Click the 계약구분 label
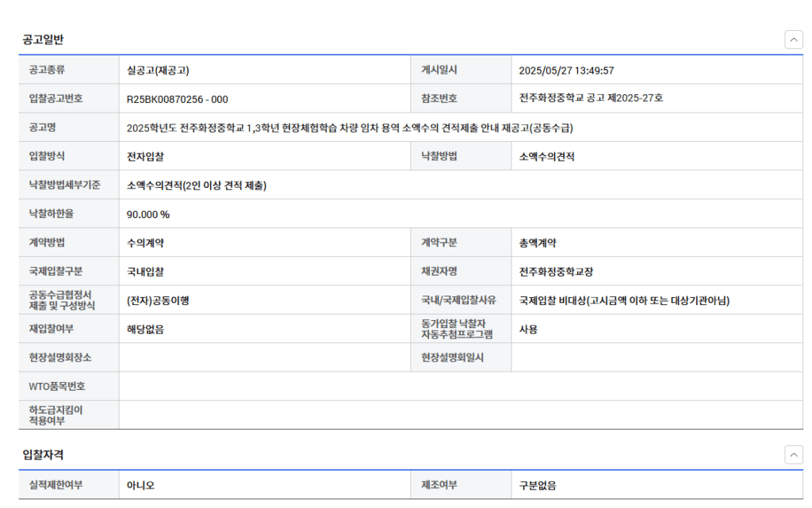812x508 pixels. click(x=439, y=242)
